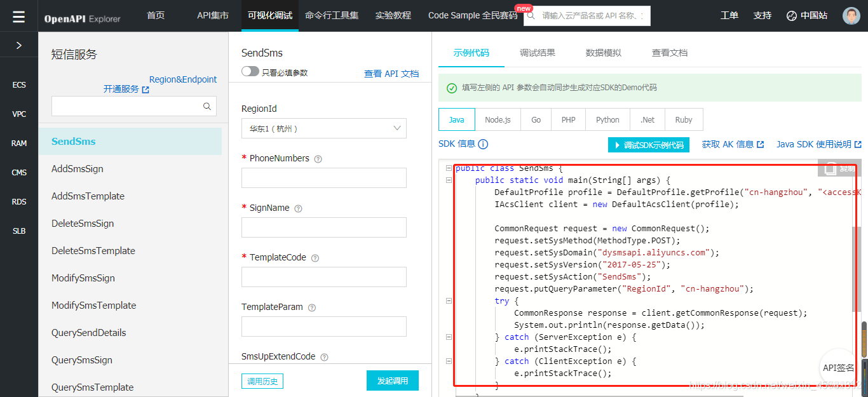Viewport: 868px width, 397px height.
Task: Open API集市 in top navigation
Action: pyautogui.click(x=213, y=16)
